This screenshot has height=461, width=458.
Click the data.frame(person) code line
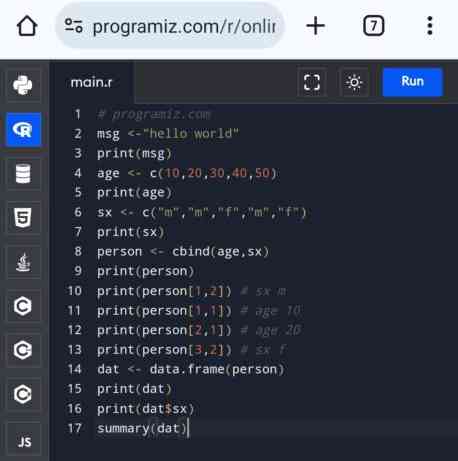190,369
